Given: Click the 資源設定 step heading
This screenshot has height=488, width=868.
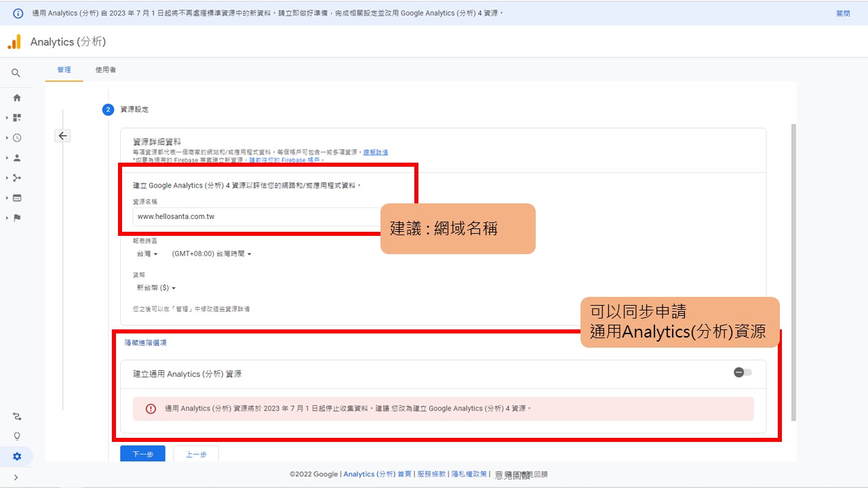Looking at the screenshot, I should tap(134, 110).
